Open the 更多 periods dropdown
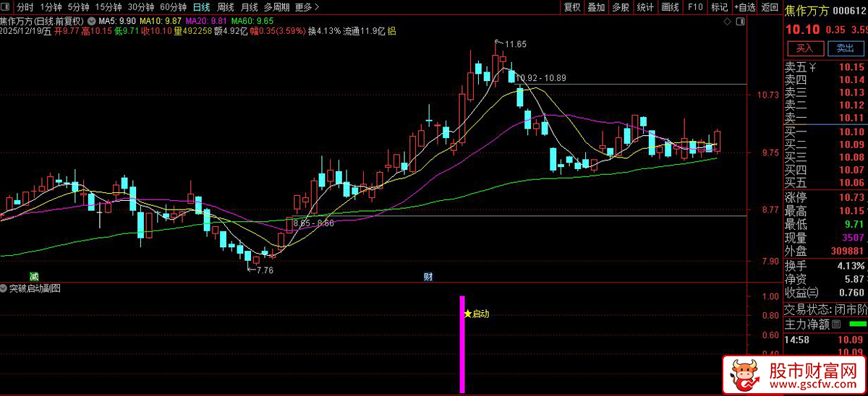Image resolution: width=868 pixels, height=396 pixels. [307, 7]
